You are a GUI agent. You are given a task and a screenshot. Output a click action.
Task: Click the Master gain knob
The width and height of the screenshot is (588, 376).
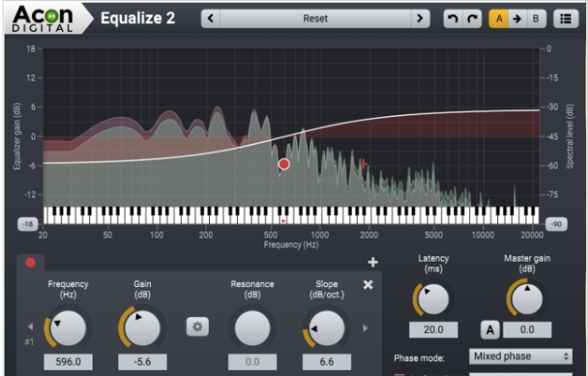click(527, 299)
